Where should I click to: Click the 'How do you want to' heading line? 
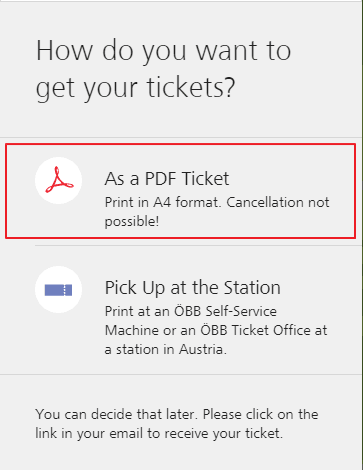[163, 51]
